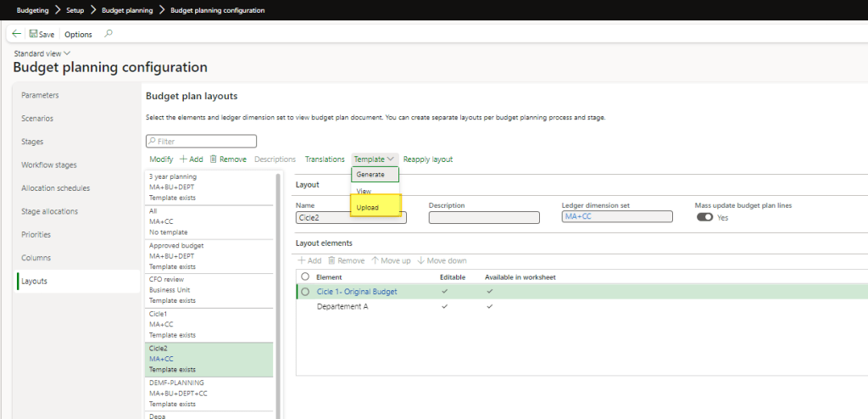Collapse the Template dropdown menu
This screenshot has width=868, height=419.
374,159
